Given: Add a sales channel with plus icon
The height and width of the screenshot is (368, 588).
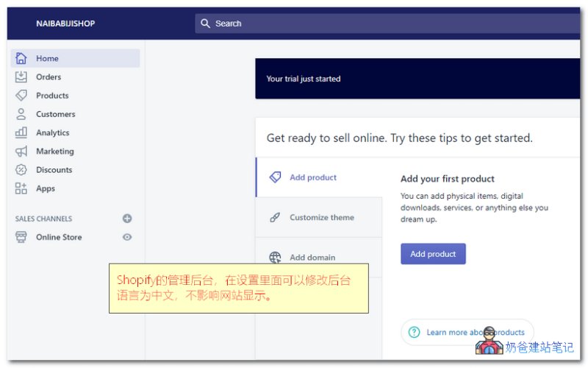Looking at the screenshot, I should 127,218.
